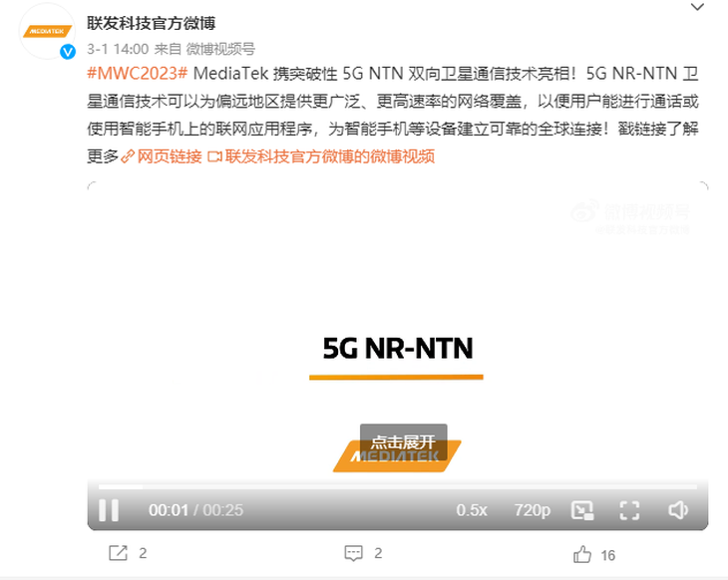Viewport: 728px width, 580px height.
Task: Open MediaTek profile avatar
Action: 47,31
